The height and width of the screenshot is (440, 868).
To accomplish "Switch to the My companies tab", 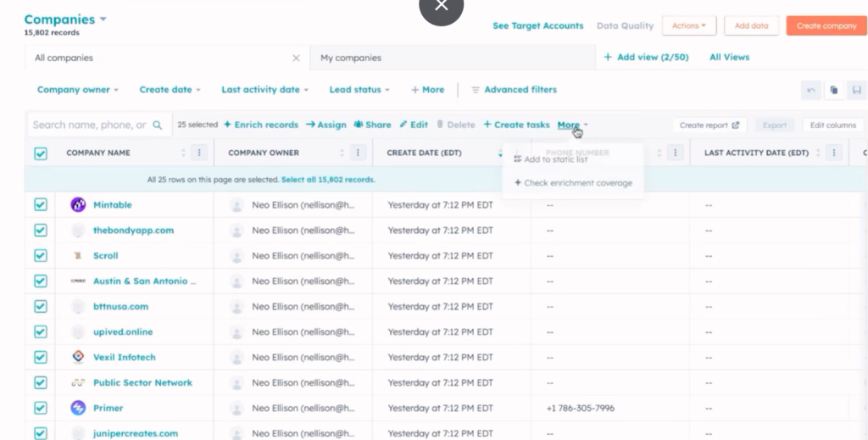I will click(x=351, y=58).
